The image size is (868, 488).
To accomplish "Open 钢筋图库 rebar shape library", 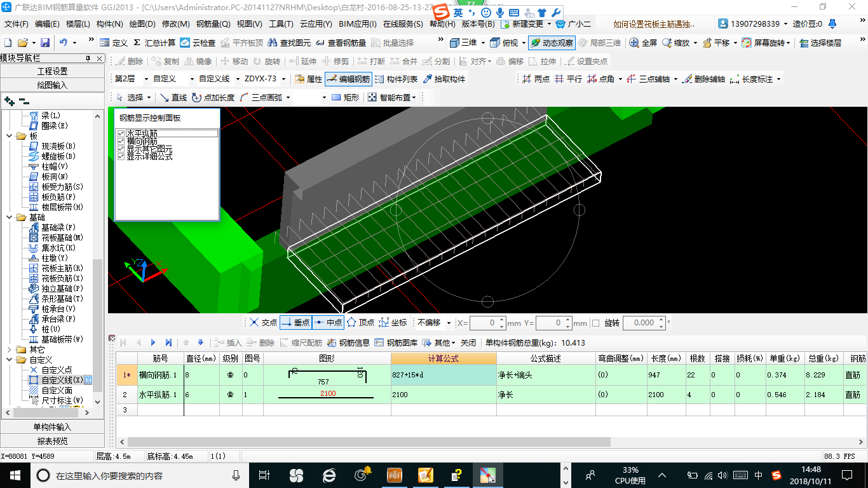I will click(x=396, y=342).
